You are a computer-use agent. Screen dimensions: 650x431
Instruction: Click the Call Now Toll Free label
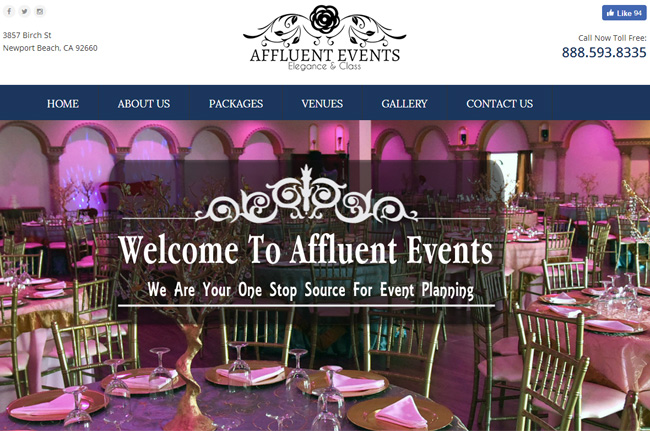(612, 38)
